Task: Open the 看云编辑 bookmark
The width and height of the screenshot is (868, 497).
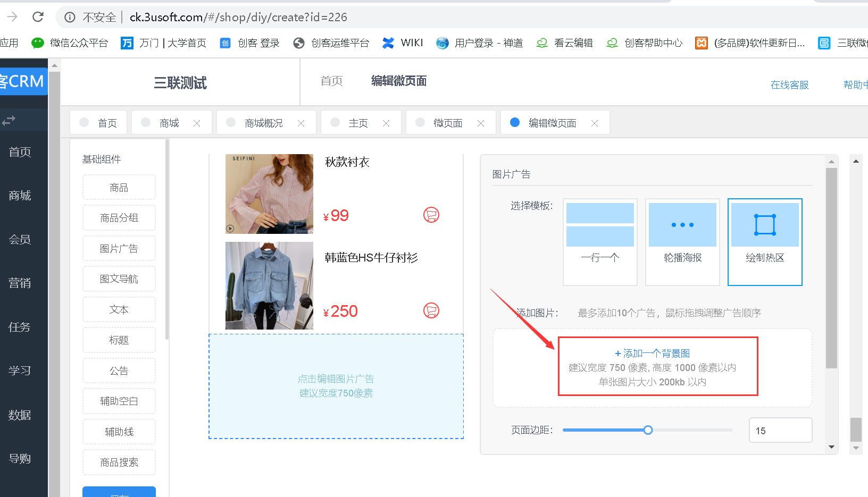Action: (564, 43)
